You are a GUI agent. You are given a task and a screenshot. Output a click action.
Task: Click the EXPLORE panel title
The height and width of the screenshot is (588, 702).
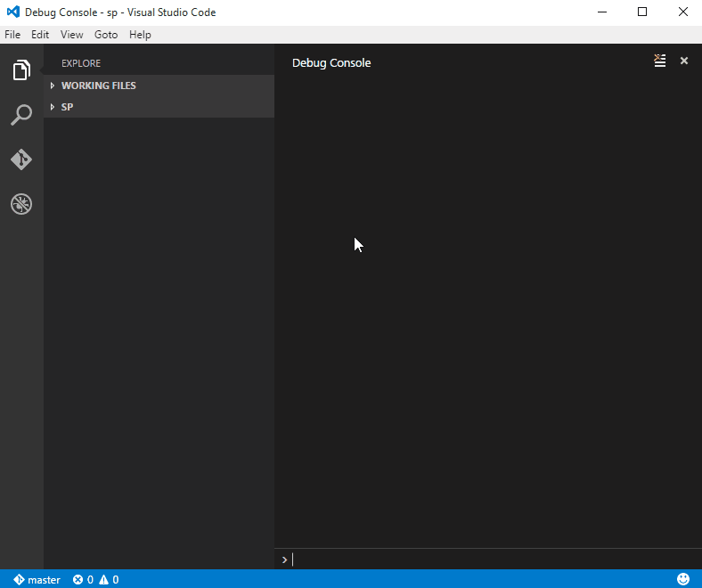81,63
